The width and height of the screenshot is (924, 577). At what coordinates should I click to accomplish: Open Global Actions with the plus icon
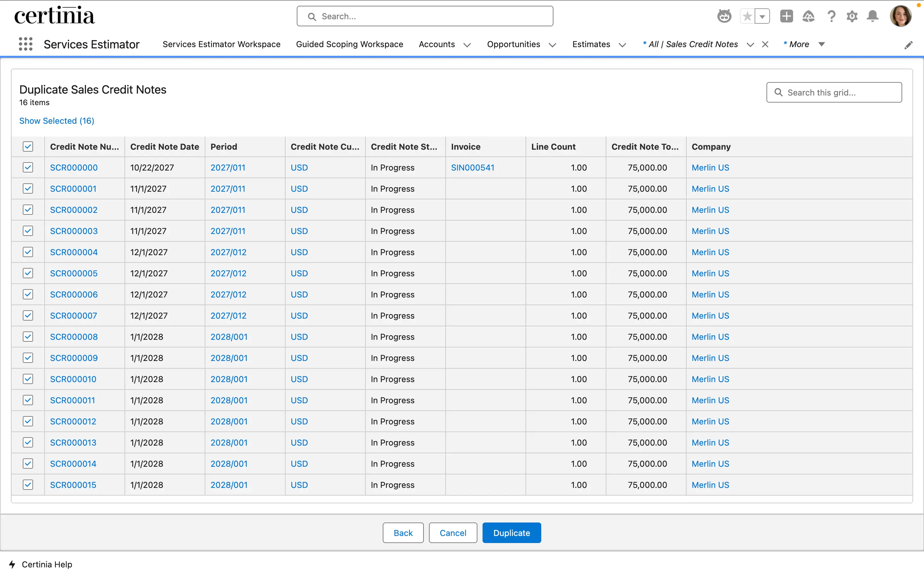787,16
